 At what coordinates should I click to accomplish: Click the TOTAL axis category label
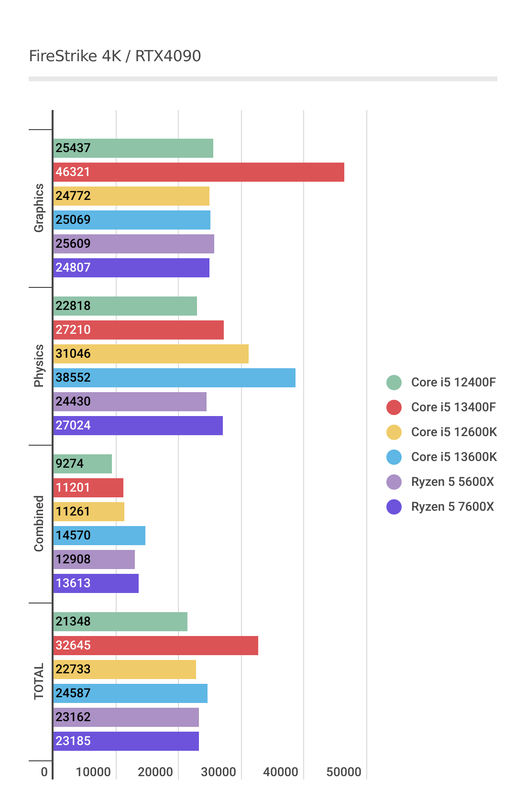[39, 681]
